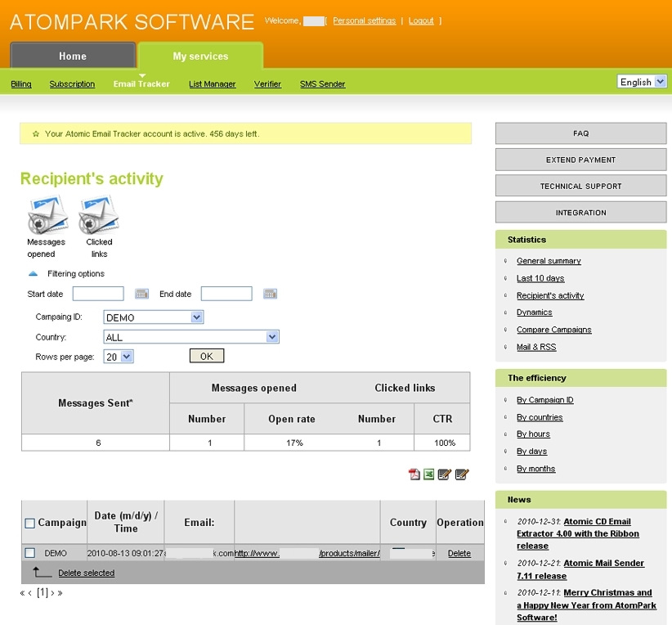Open Atomic Mail Sender 7.11 news

tap(580, 569)
